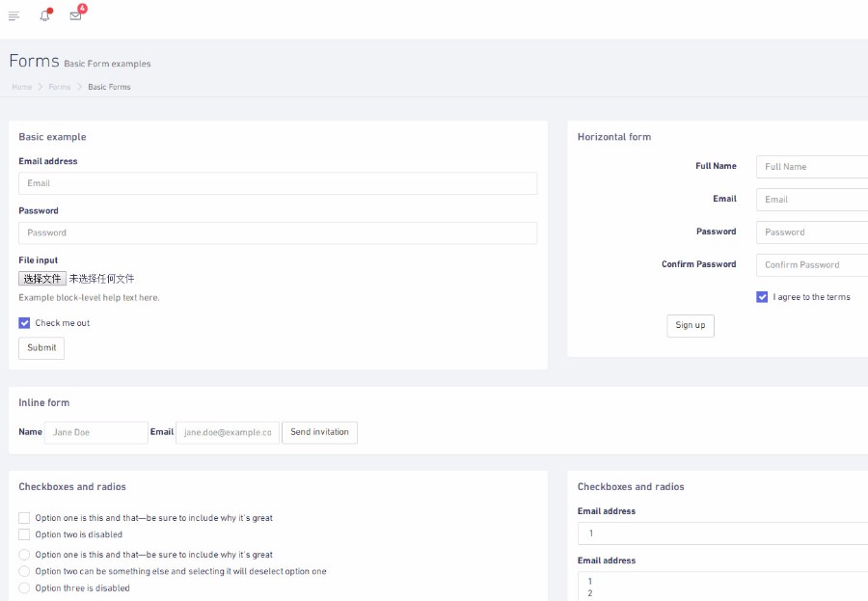Click the Horizontal form card title
Viewport: 868px width, 601px height.
point(614,137)
